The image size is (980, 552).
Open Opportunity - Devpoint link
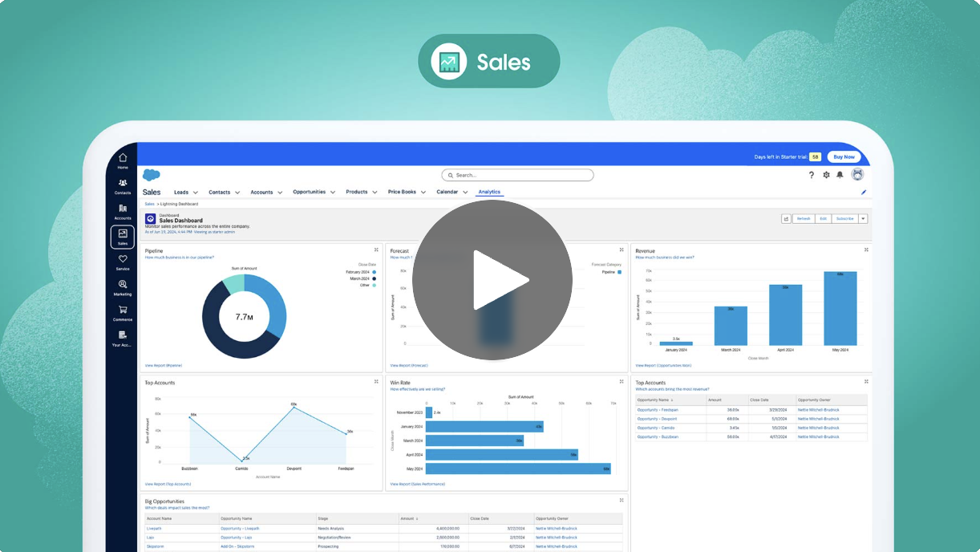pos(657,419)
